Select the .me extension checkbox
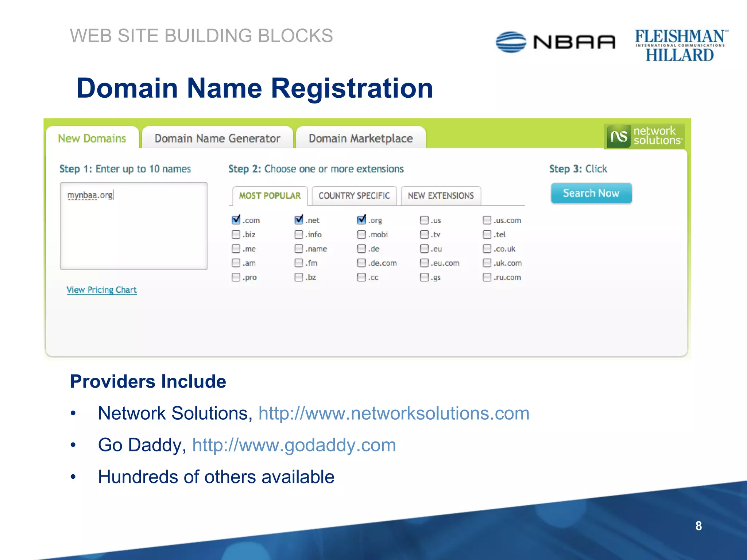This screenshot has height=560, width=747. (x=236, y=249)
